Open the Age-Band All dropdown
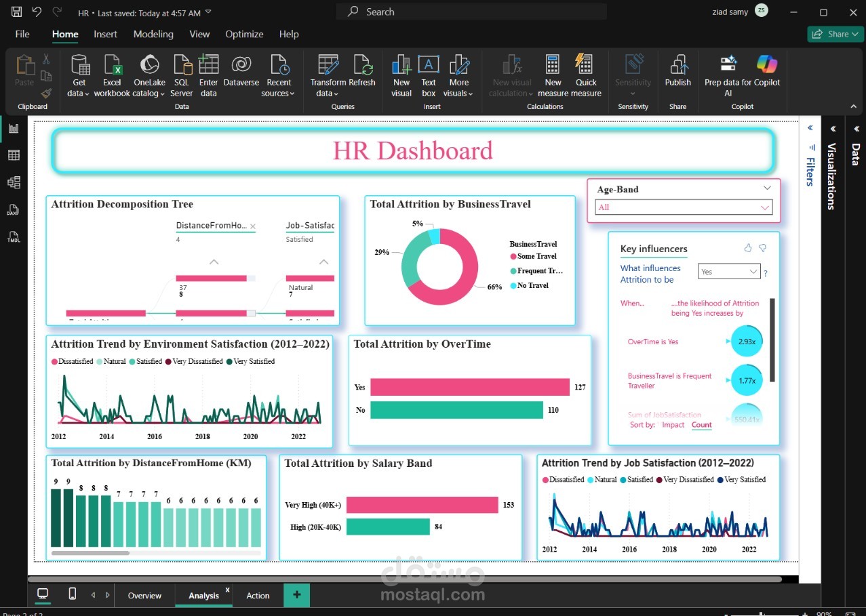This screenshot has height=616, width=866. [x=684, y=207]
